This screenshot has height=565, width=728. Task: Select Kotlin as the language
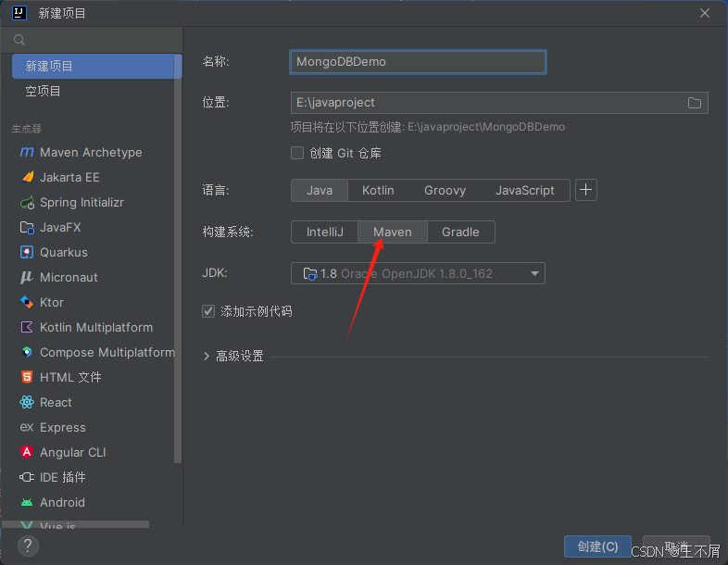378,191
